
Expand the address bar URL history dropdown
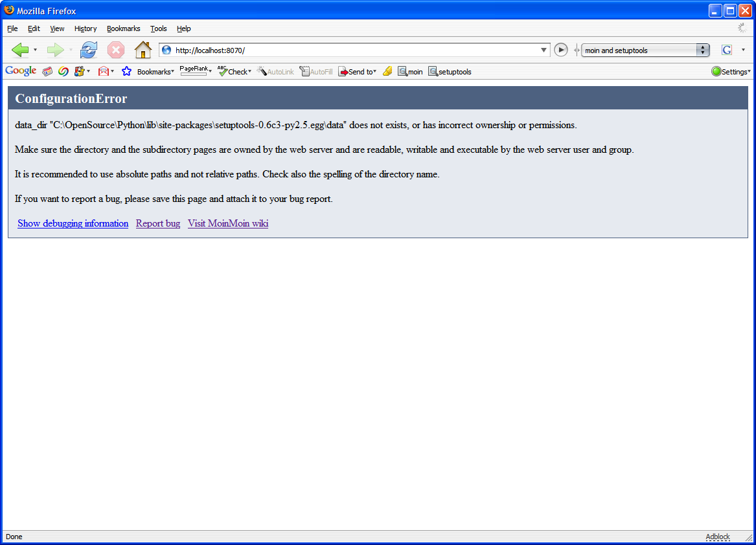pos(544,50)
